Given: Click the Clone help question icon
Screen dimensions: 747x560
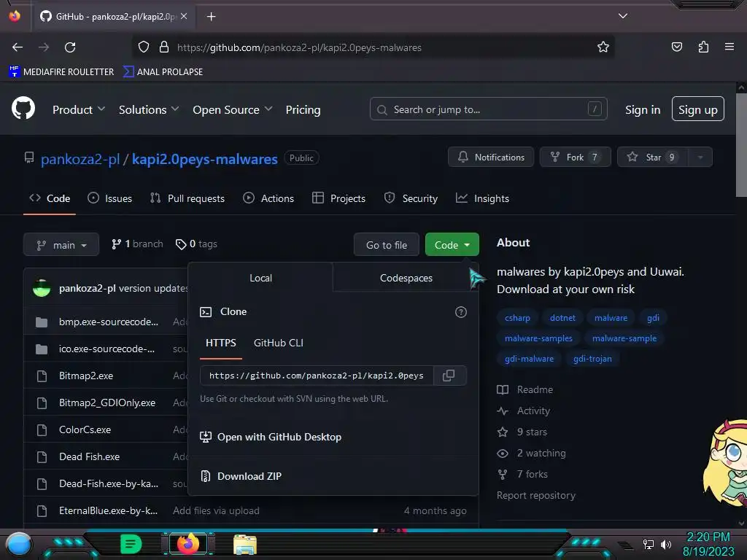Looking at the screenshot, I should (x=461, y=312).
